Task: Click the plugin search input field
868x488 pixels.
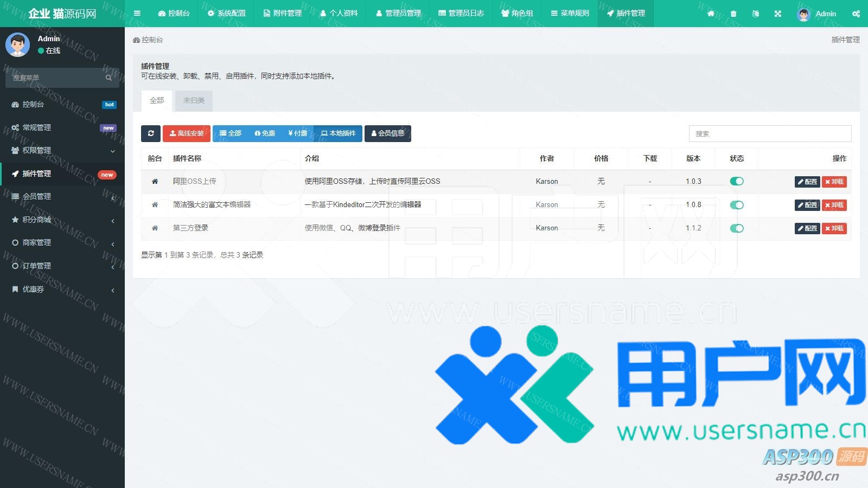Action: pos(769,133)
